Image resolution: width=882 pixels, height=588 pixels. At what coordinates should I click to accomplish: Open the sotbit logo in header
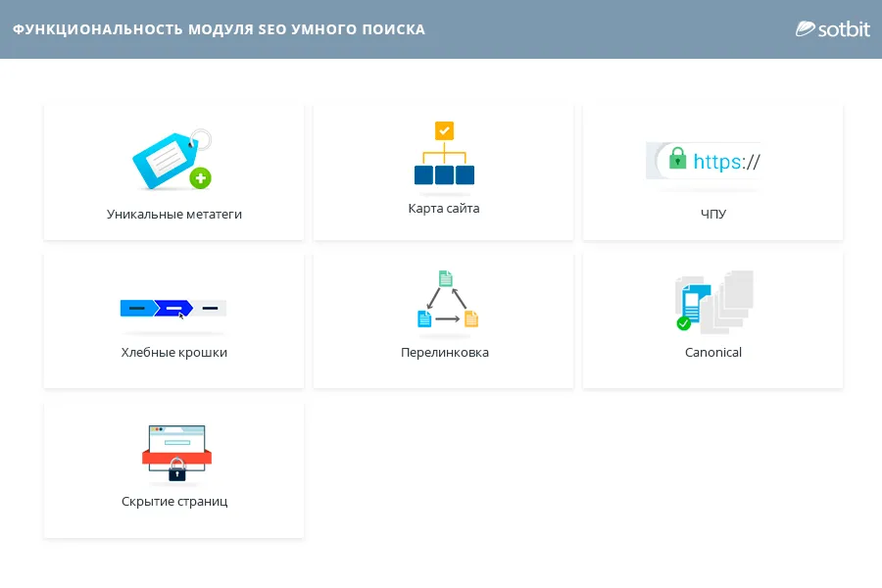pos(832,29)
